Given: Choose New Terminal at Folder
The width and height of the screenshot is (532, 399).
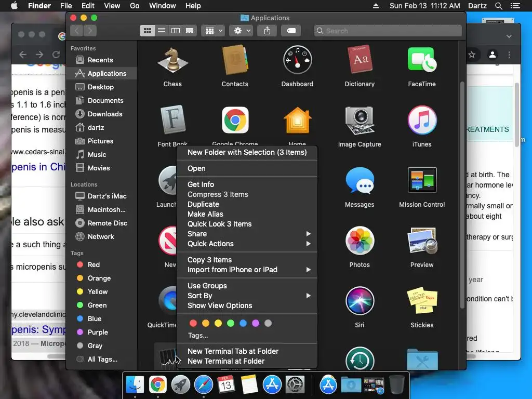Looking at the screenshot, I should pyautogui.click(x=247, y=362).
